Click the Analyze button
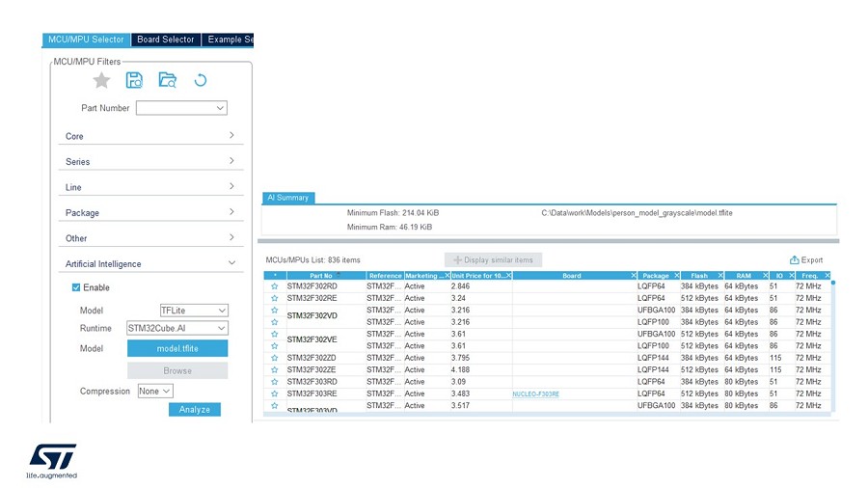The image size is (868, 488). point(194,410)
